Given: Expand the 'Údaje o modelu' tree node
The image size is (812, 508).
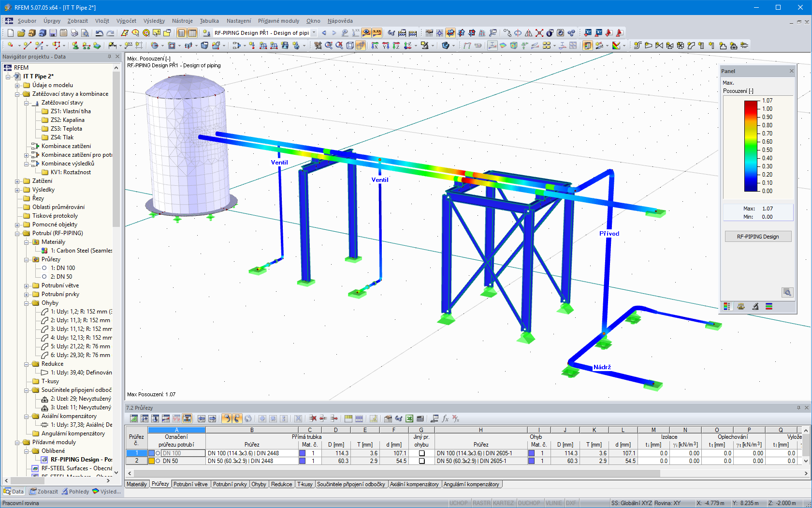Looking at the screenshot, I should pos(17,85).
